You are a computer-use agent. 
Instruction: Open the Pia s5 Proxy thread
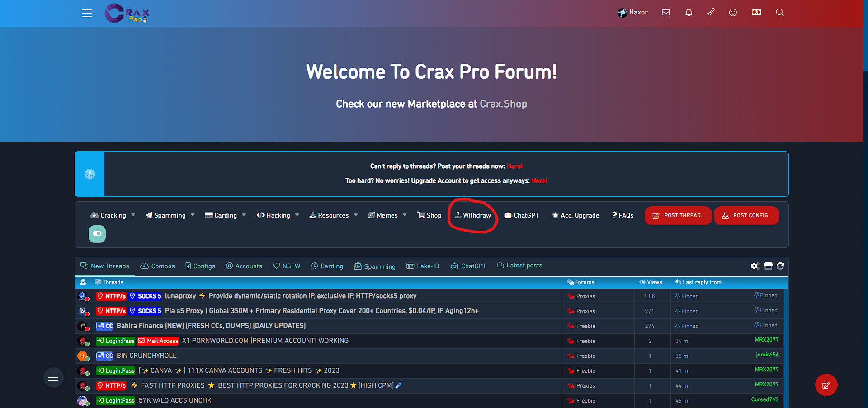[322, 311]
